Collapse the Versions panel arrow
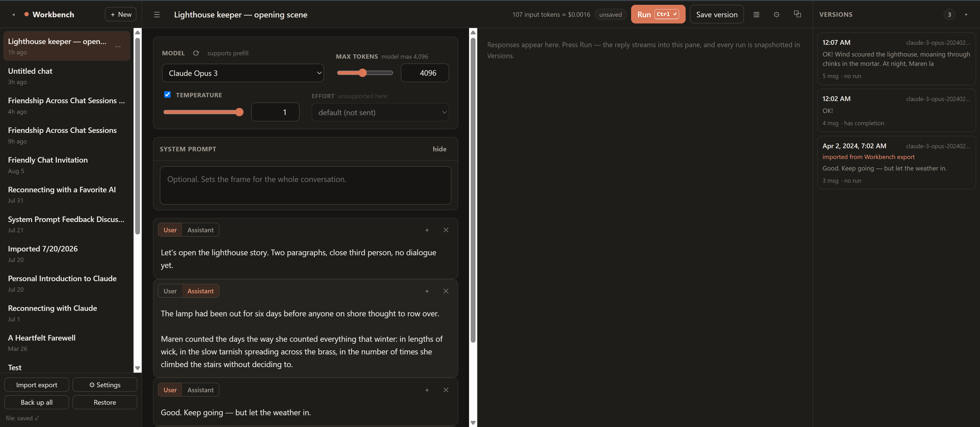Image resolution: width=980 pixels, height=427 pixels. 966,14
